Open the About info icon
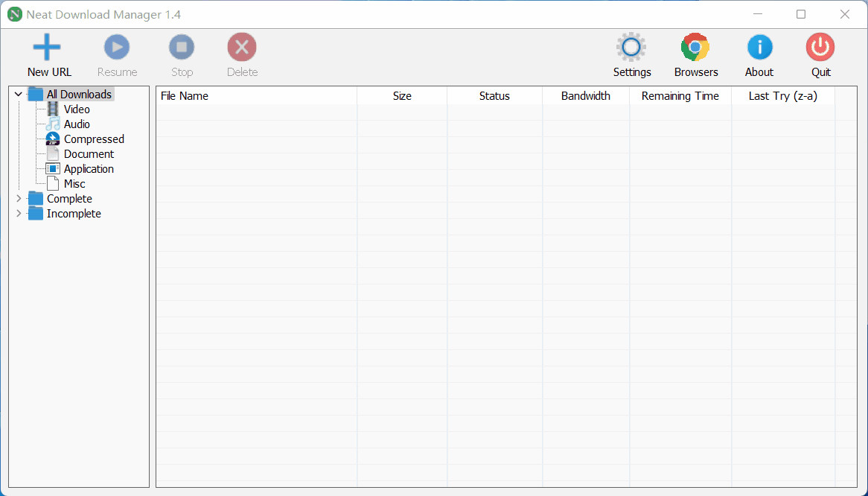Screen dimensions: 868x496 [759, 47]
